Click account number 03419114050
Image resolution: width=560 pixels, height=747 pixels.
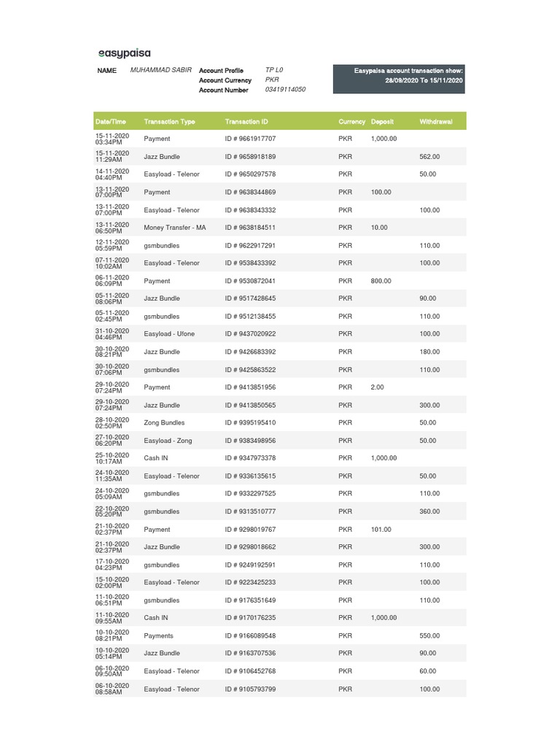click(285, 90)
